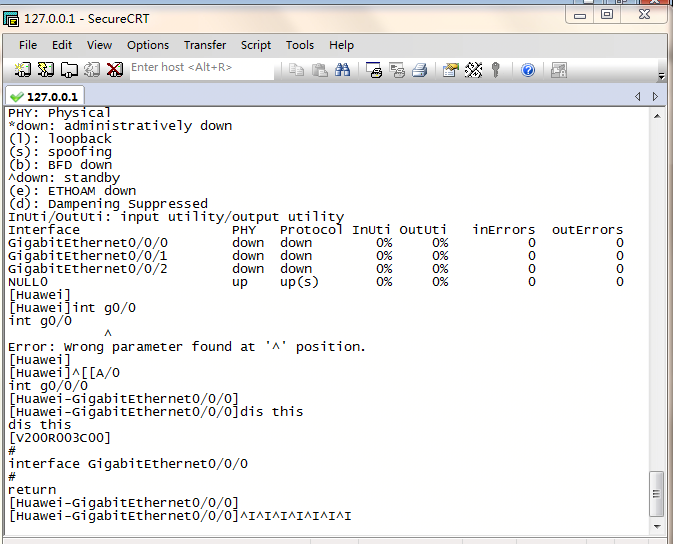This screenshot has width=673, height=544.
Task: Click the Reconnect session icon
Action: (92, 70)
